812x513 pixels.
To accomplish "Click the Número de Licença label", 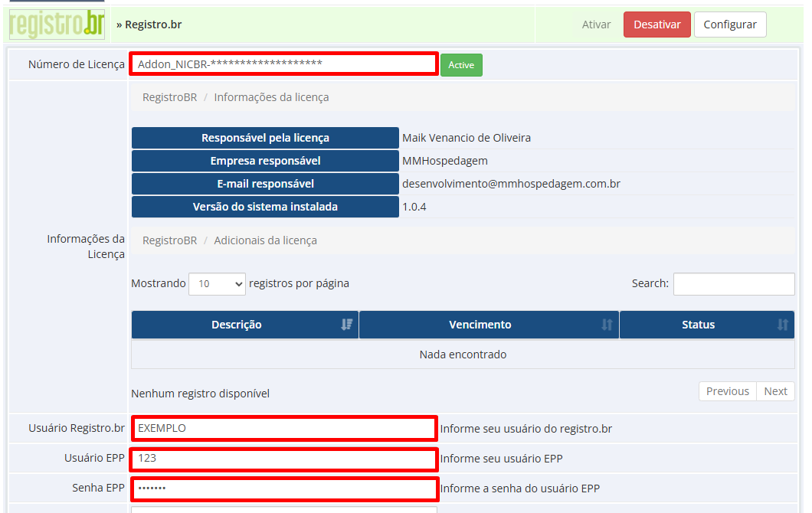I will coord(76,64).
